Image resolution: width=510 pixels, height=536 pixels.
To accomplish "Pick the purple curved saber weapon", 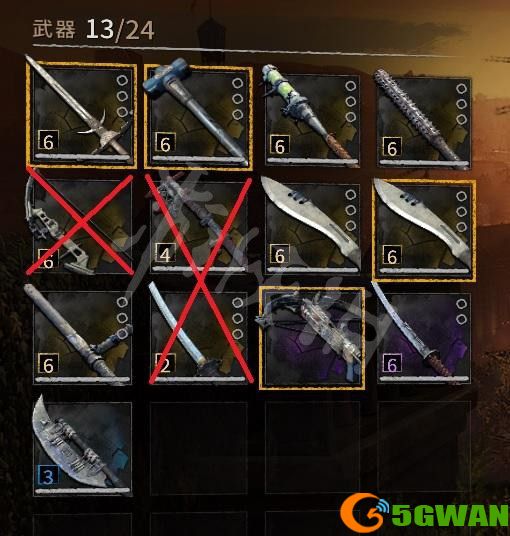I will click(424, 338).
